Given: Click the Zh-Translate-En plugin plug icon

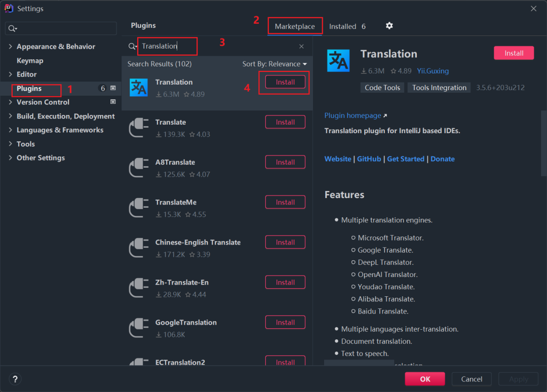Looking at the screenshot, I should click(138, 288).
